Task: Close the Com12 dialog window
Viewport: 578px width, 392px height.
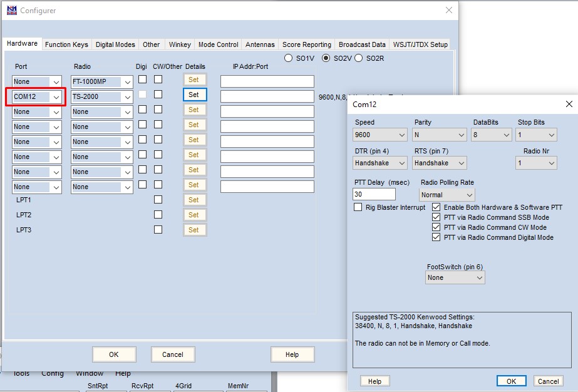Action: pyautogui.click(x=569, y=104)
